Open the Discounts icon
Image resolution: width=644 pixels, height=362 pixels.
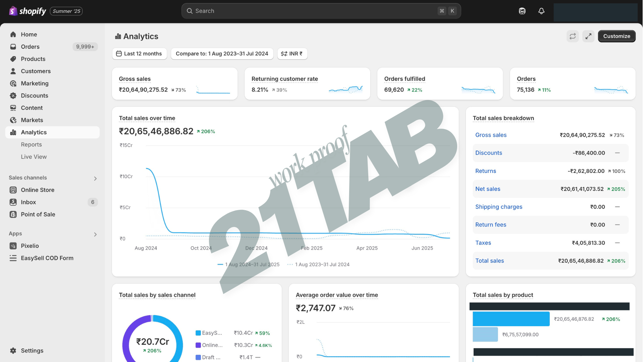click(x=13, y=96)
